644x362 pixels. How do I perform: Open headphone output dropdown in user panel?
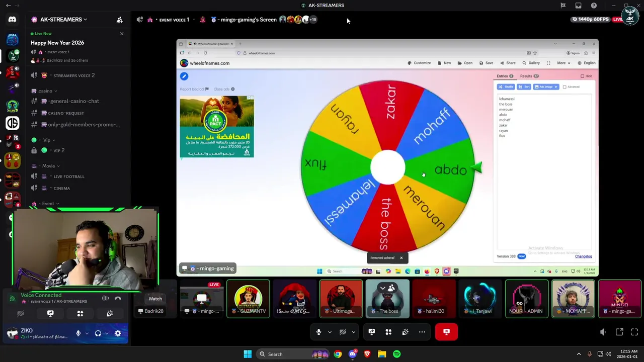(x=107, y=333)
